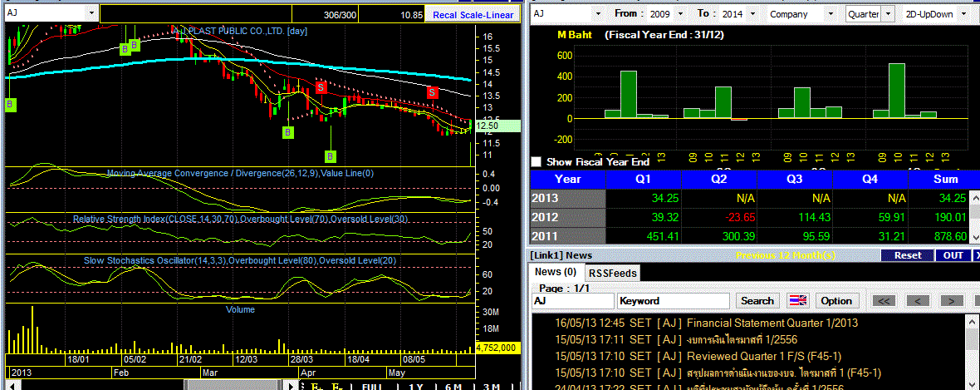The height and width of the screenshot is (390, 980).
Task: Toggle the Thai/English language flag icon
Action: pyautogui.click(x=798, y=300)
